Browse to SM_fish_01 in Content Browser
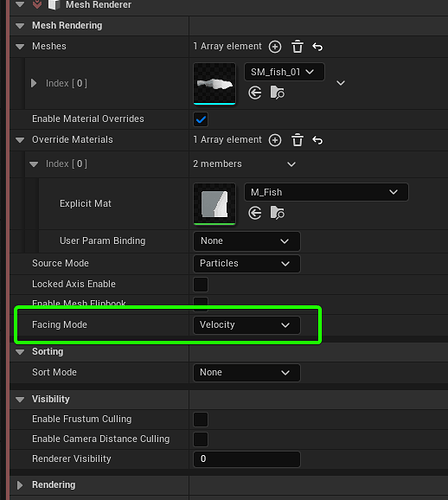448x500 pixels. tap(277, 93)
